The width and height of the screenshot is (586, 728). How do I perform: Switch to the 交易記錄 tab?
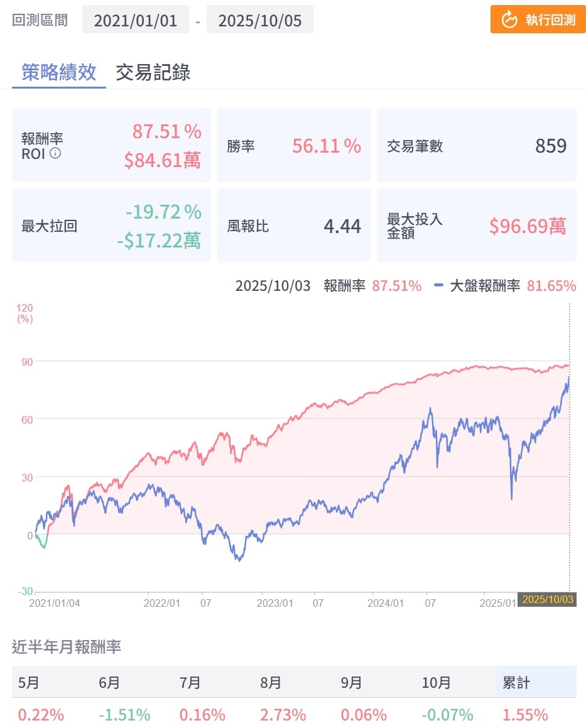point(153,72)
